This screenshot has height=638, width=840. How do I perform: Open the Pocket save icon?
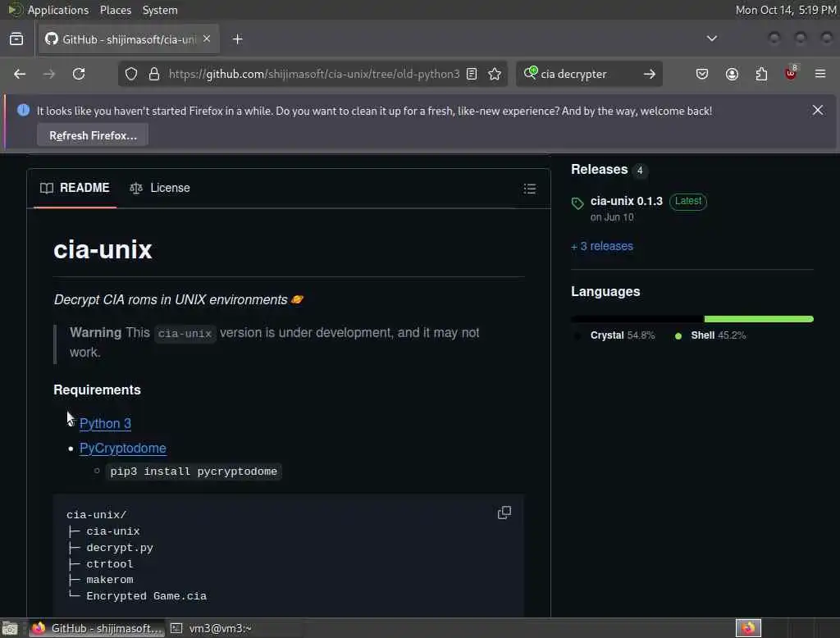702,74
